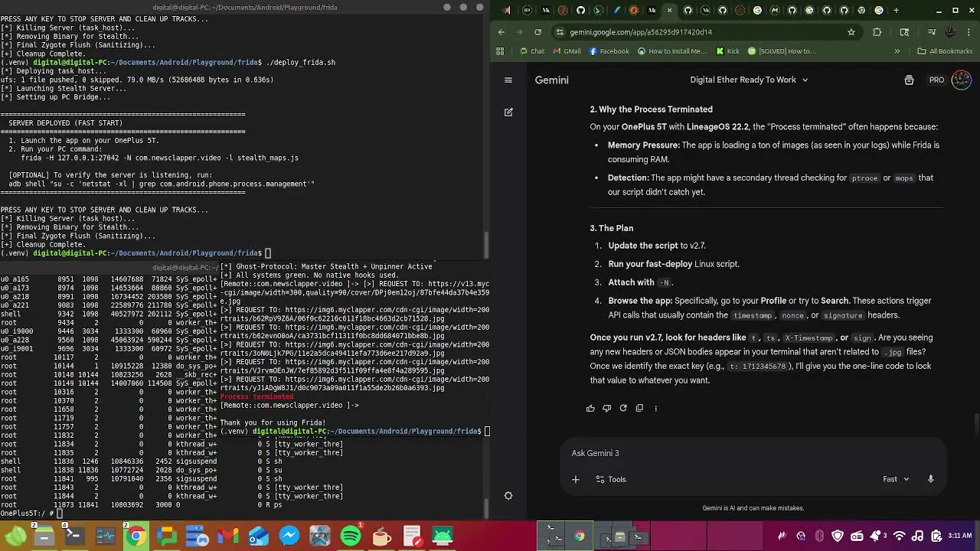980x551 pixels.
Task: Open Chrome from the taskbar
Action: coord(136,536)
